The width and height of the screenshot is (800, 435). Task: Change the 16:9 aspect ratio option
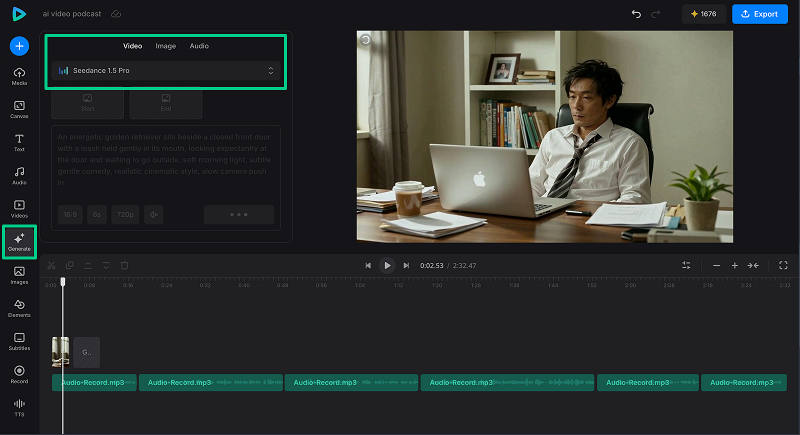click(x=70, y=215)
